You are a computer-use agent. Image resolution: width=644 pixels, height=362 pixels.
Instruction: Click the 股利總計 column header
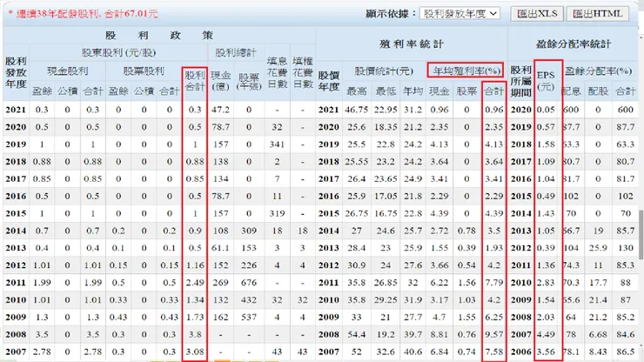tap(236, 52)
